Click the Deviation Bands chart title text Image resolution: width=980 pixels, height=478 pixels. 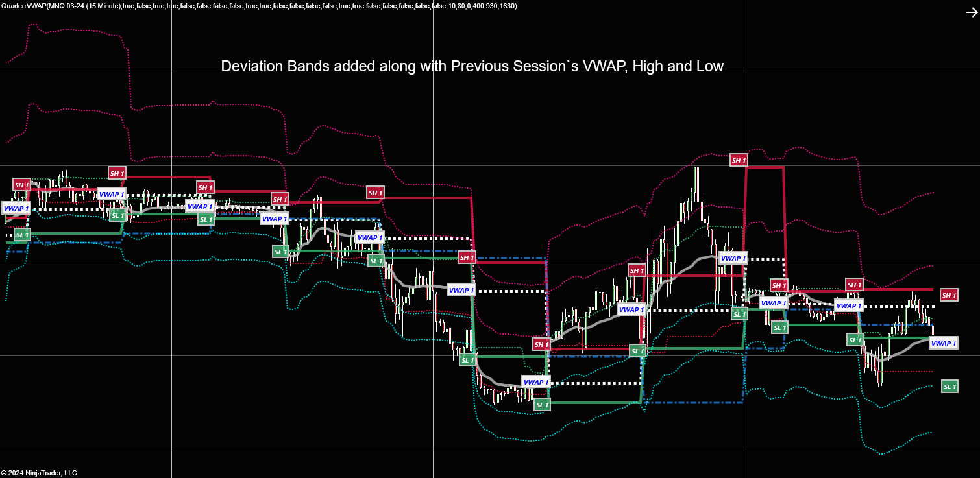pos(472,66)
